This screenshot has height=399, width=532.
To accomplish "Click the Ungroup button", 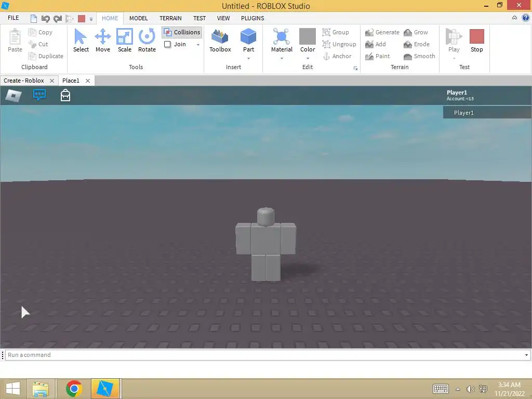I will pos(339,44).
